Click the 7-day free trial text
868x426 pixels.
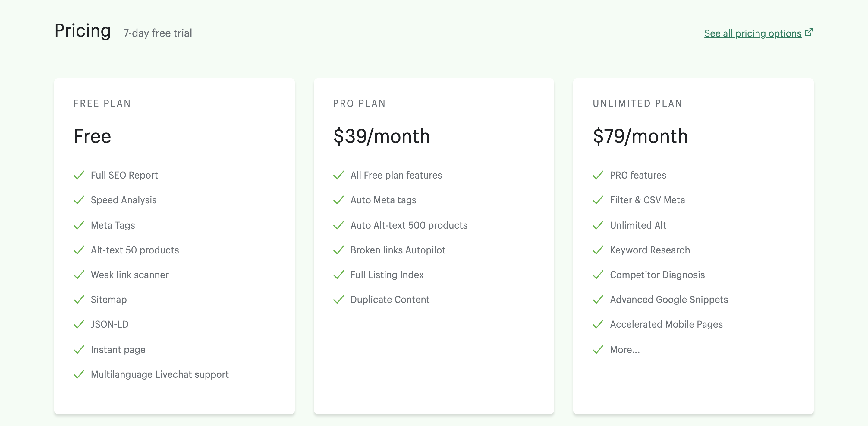(x=157, y=33)
